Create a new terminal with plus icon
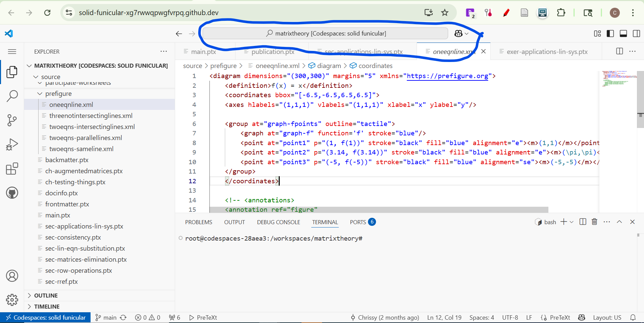The image size is (644, 323). (563, 222)
